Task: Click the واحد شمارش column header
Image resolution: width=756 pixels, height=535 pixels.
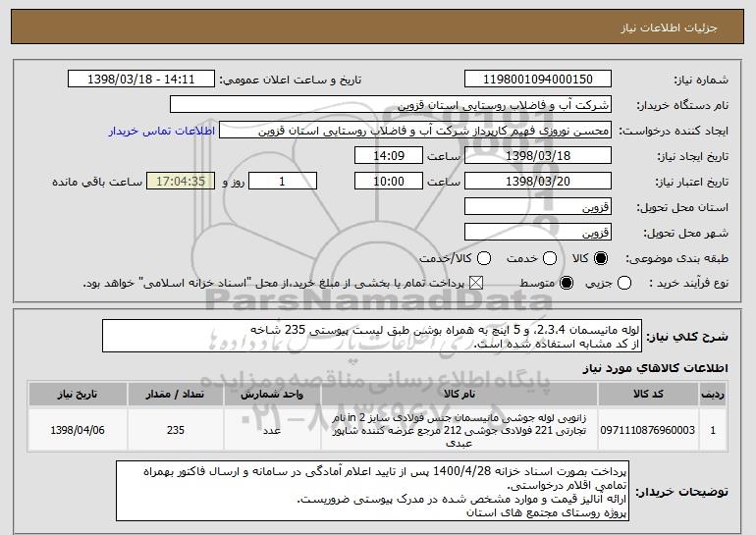Action: click(272, 395)
